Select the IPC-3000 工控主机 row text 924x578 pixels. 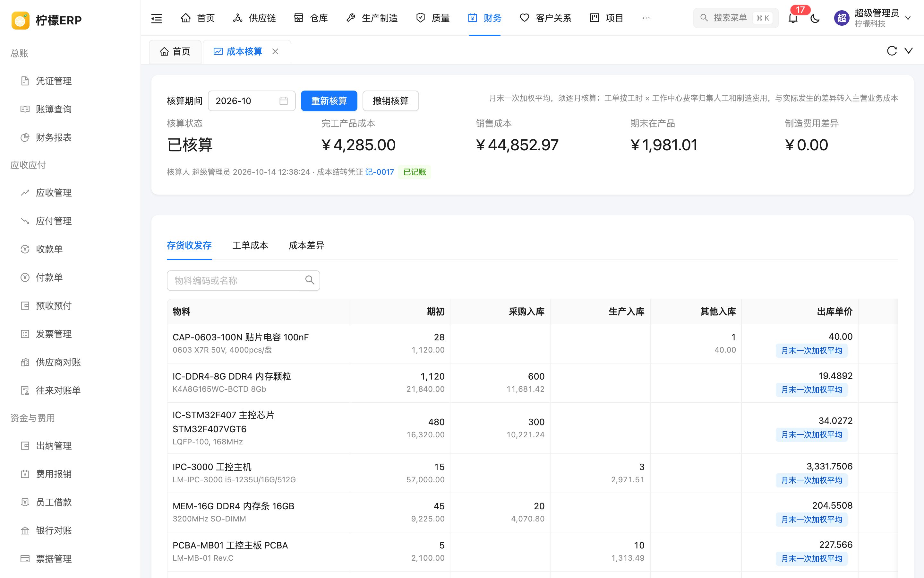212,467
